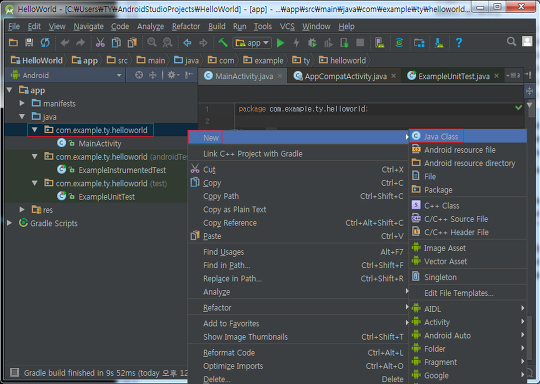Collapse the java folder
The image size is (540, 384).
(22, 116)
